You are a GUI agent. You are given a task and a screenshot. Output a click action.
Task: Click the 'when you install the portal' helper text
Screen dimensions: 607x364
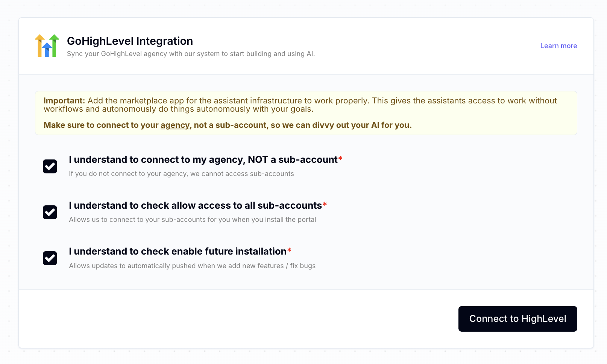[274, 220]
